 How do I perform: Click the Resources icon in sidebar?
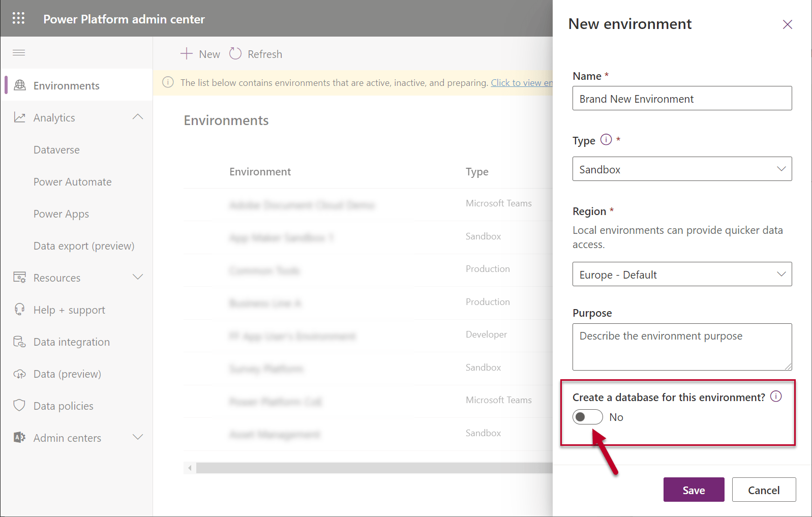click(20, 278)
